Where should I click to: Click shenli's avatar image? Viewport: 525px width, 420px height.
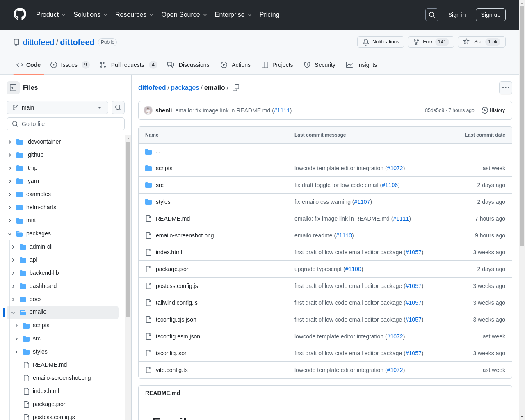pos(148,110)
